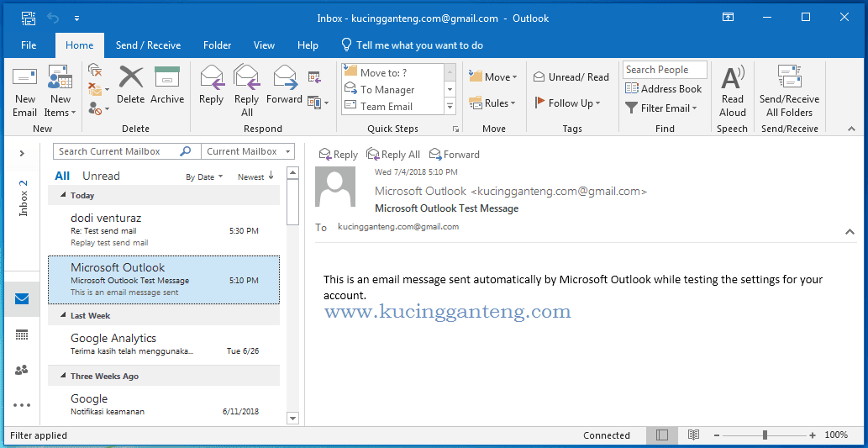Open the Junk email dropdown
The image size is (868, 448).
pos(98,108)
